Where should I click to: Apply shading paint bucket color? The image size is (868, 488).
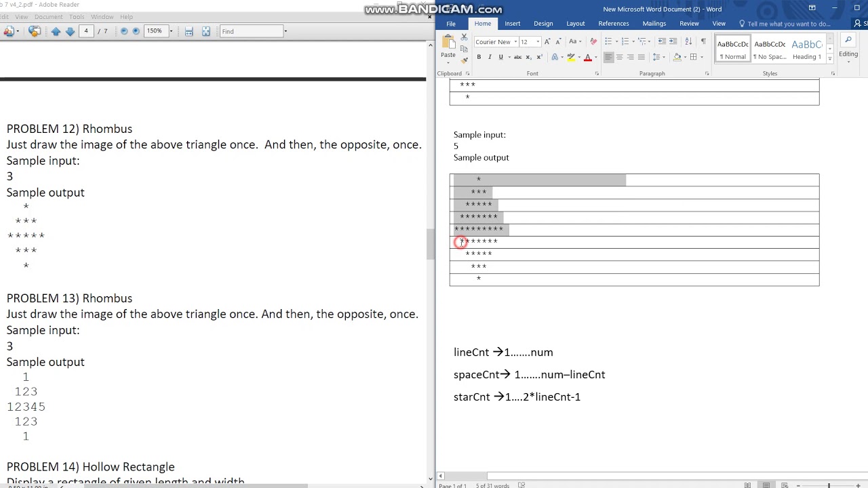coord(677,58)
